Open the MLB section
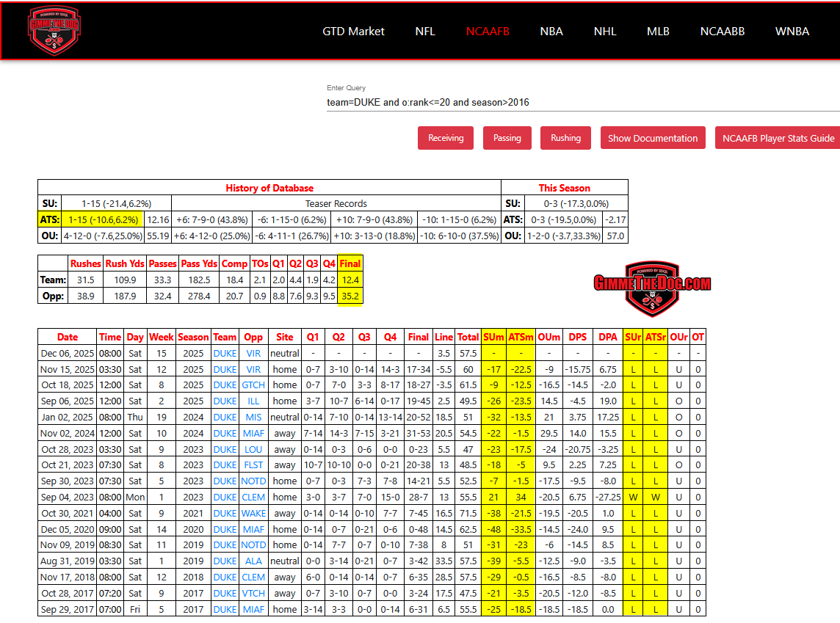The image size is (840, 623). [658, 32]
